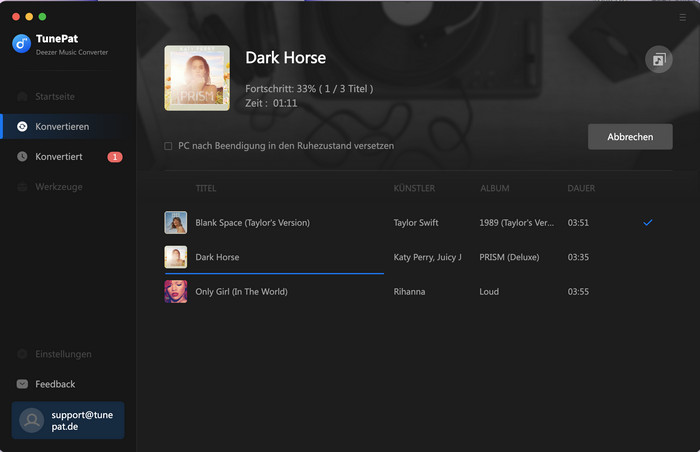This screenshot has width=700, height=452.
Task: Click the Dark Horse row thumbnail
Action: [175, 257]
